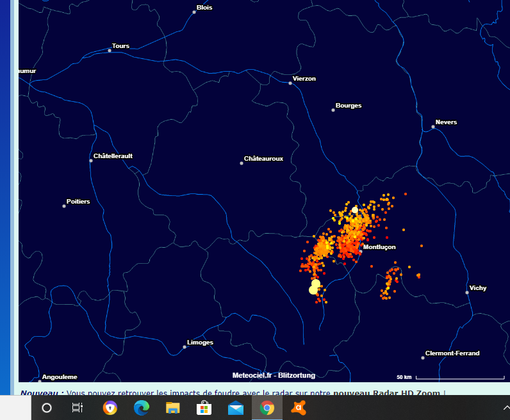Launch Microsoft Store from taskbar
Image resolution: width=510 pixels, height=420 pixels.
pos(204,408)
